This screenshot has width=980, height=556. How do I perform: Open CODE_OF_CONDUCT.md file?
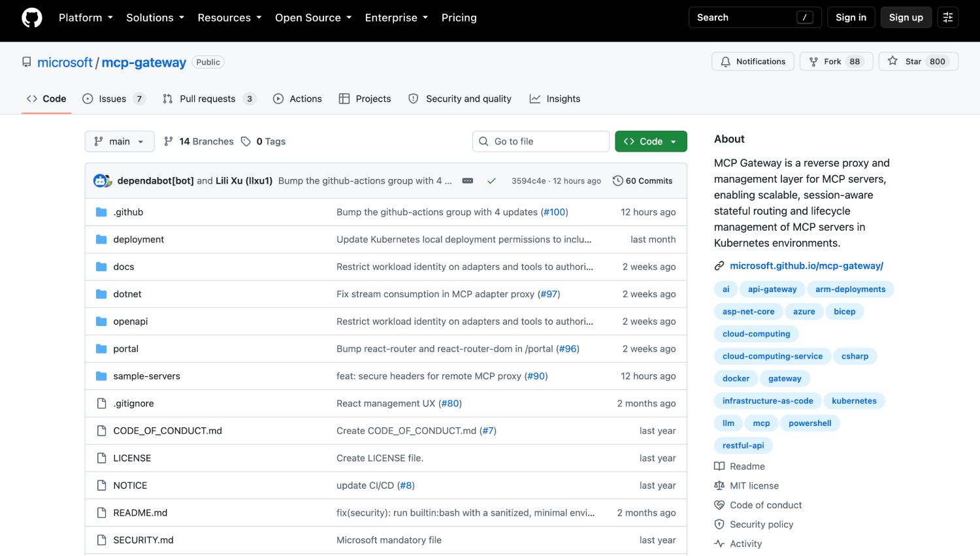click(x=167, y=431)
